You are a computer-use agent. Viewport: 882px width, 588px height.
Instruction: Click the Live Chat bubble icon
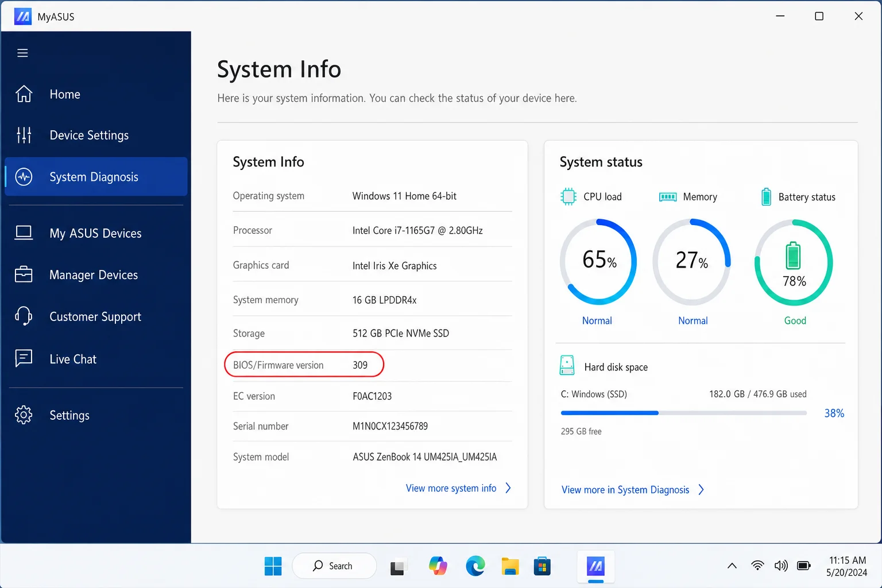click(x=24, y=358)
